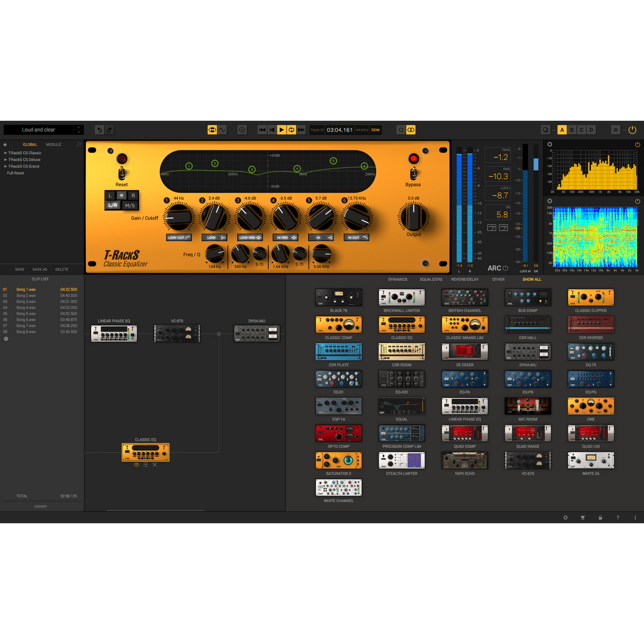The image size is (644, 644).
Task: Click the search magnifier in preset browser
Action: (x=79, y=144)
